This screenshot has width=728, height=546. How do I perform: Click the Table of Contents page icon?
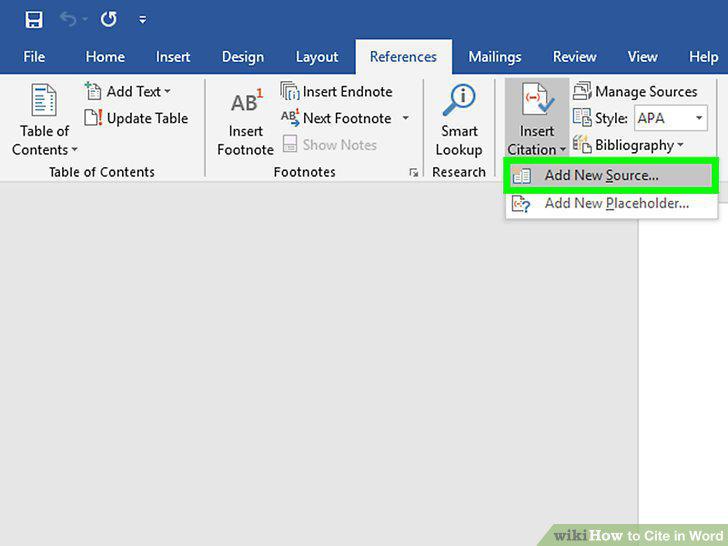click(44, 100)
